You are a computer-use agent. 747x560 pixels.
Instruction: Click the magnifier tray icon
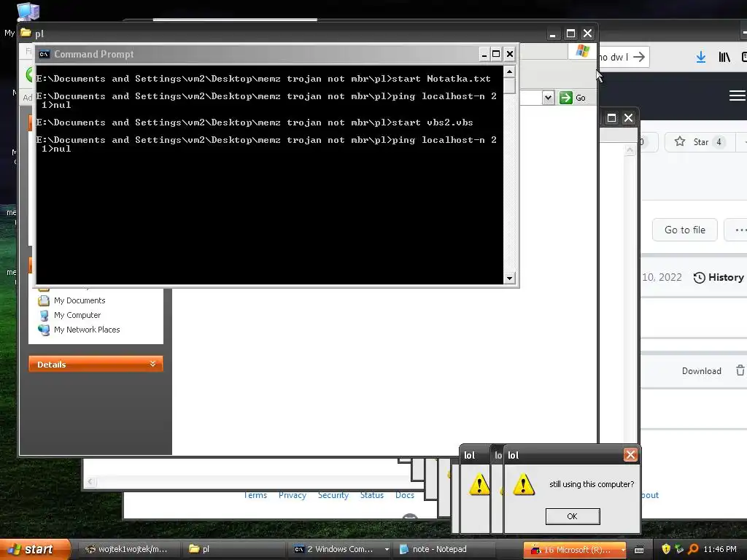click(693, 549)
